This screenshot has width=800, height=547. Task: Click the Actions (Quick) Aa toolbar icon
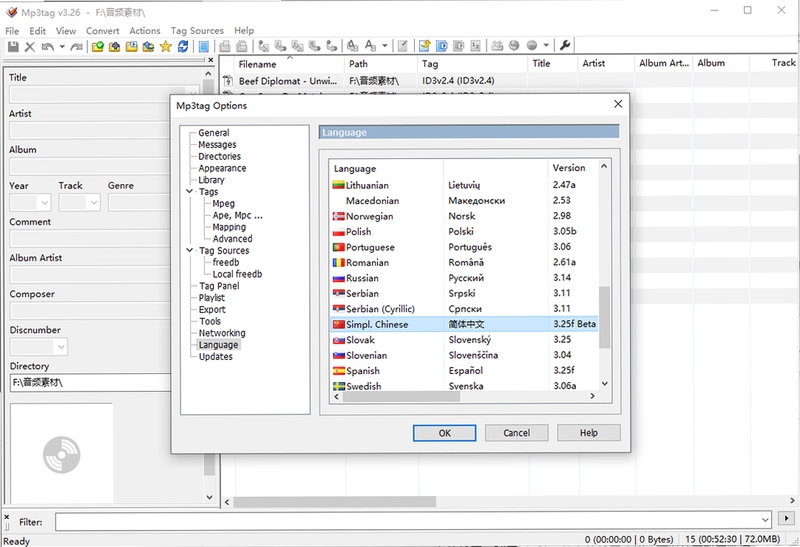tap(370, 46)
